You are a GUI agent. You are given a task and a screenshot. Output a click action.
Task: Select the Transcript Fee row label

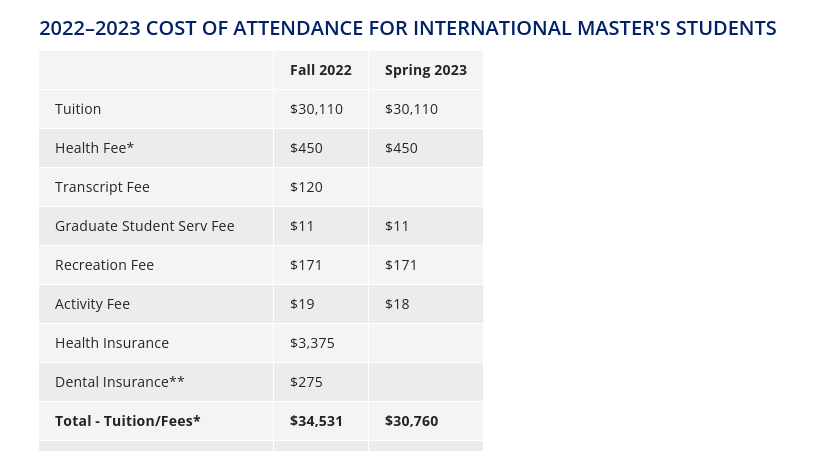coord(102,187)
